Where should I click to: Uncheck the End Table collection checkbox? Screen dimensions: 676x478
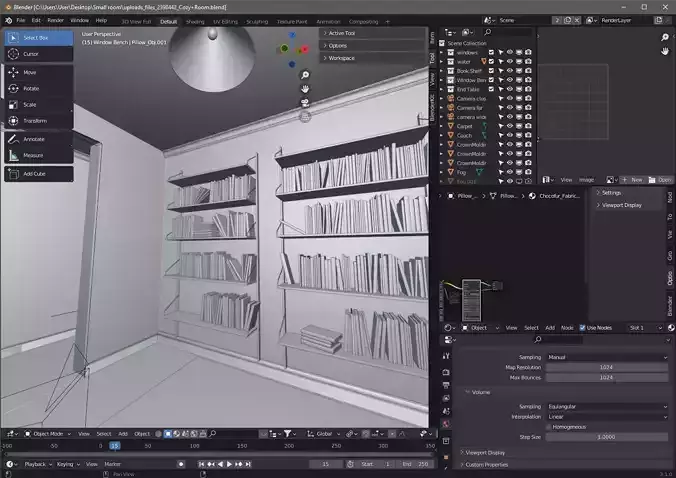491,89
